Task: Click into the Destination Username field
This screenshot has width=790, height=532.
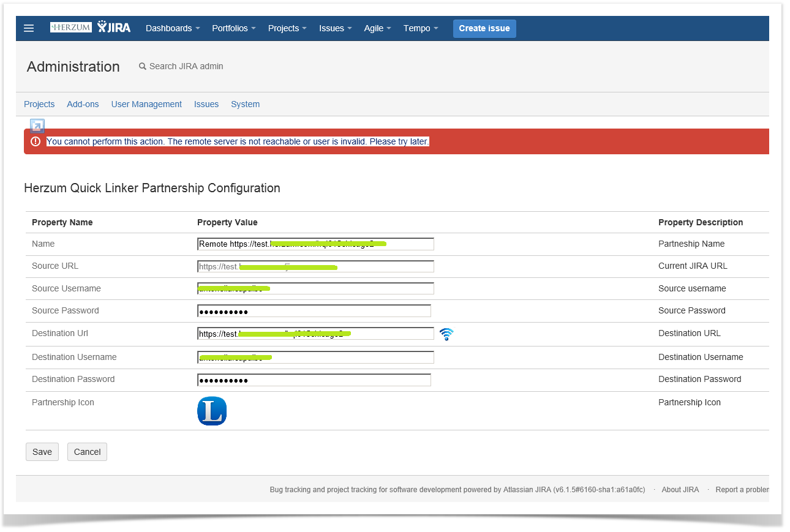Action: pyautogui.click(x=315, y=358)
